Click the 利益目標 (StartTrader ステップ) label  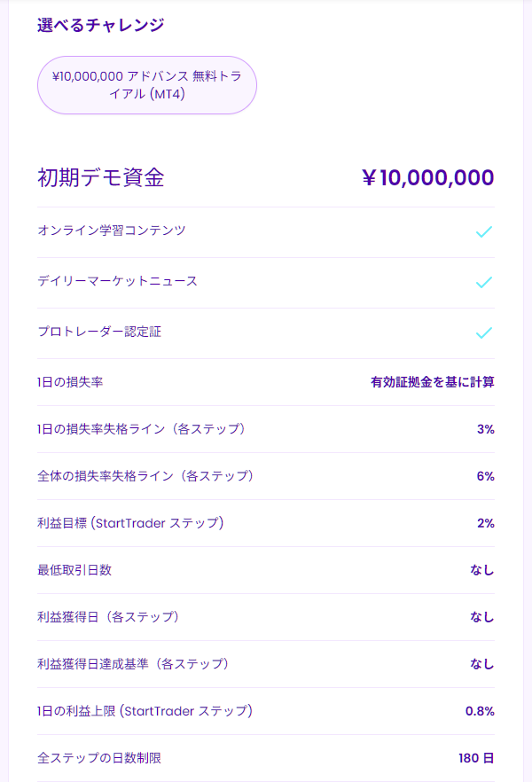(130, 523)
